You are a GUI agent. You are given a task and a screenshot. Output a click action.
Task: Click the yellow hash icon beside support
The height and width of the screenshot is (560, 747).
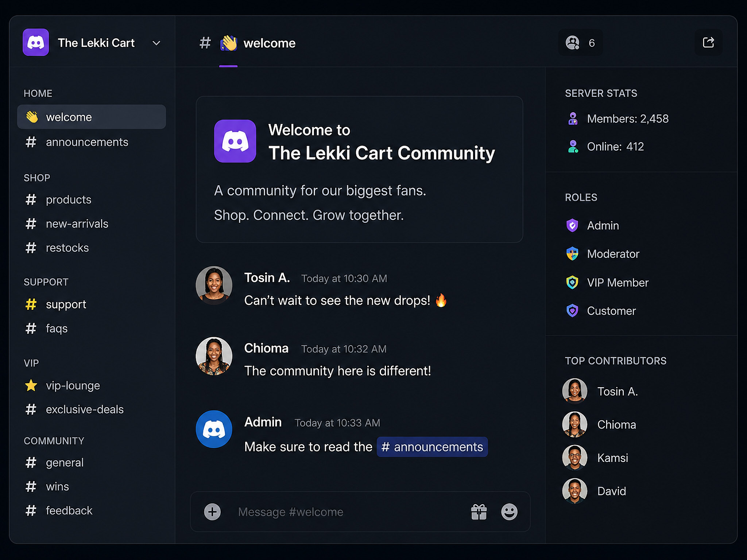(31, 304)
